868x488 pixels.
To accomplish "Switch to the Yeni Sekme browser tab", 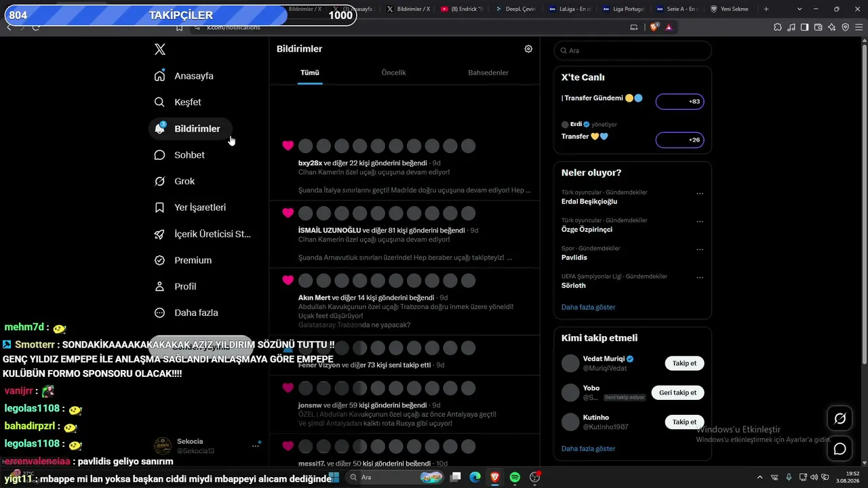I will pyautogui.click(x=731, y=9).
